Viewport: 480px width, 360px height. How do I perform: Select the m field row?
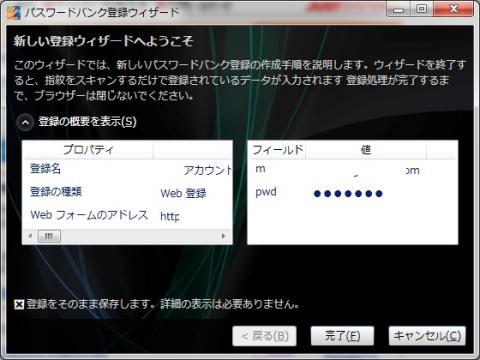tap(353, 170)
